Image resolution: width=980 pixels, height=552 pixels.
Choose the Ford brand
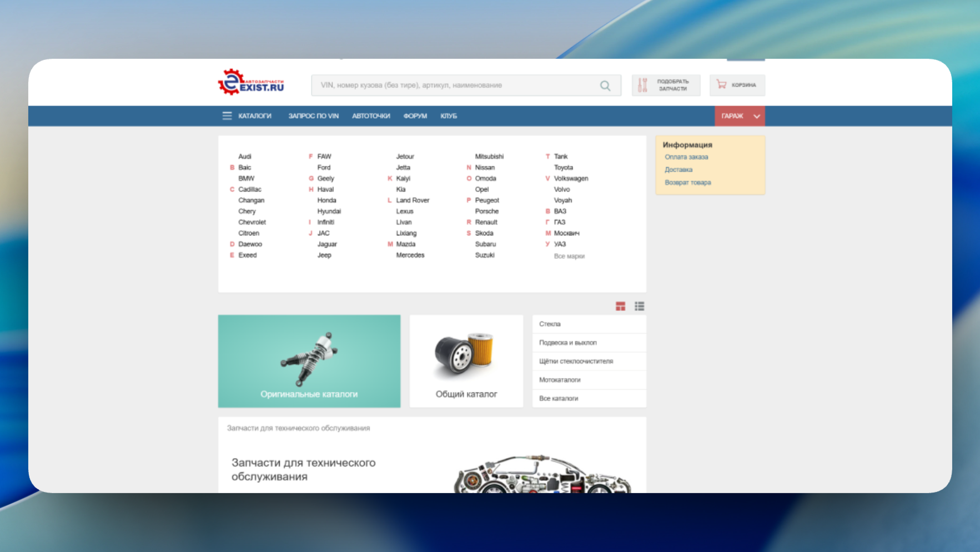[324, 167]
